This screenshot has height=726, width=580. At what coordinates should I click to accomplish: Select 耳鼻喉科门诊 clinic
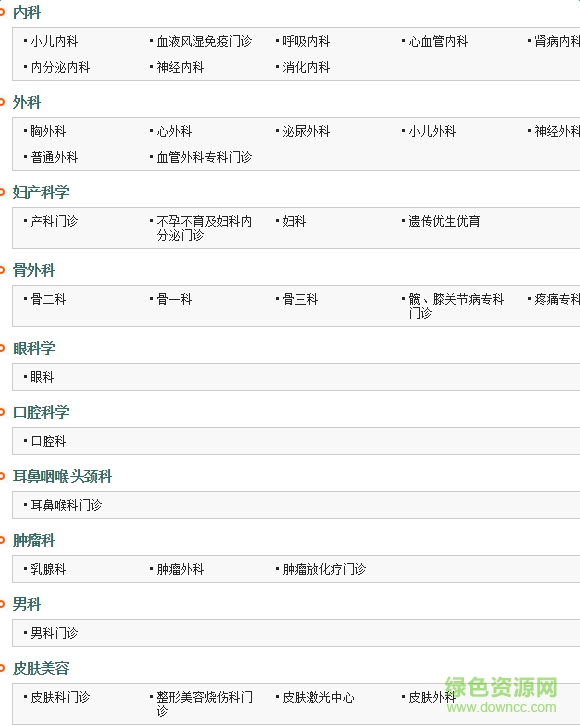tap(66, 505)
